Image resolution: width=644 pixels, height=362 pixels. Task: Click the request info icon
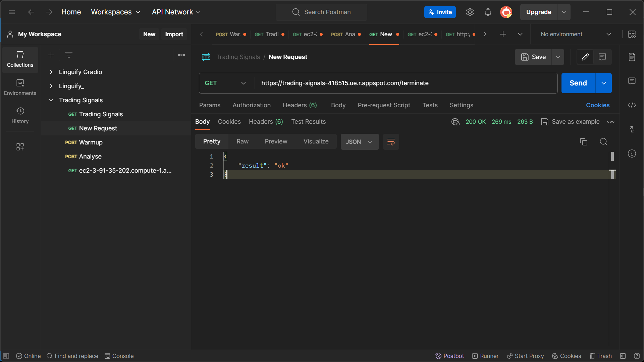click(632, 154)
